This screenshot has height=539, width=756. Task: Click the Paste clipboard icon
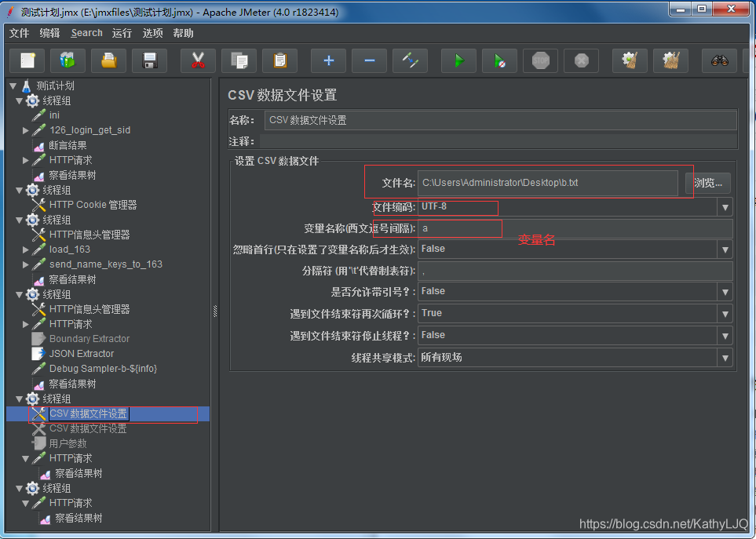tap(279, 60)
